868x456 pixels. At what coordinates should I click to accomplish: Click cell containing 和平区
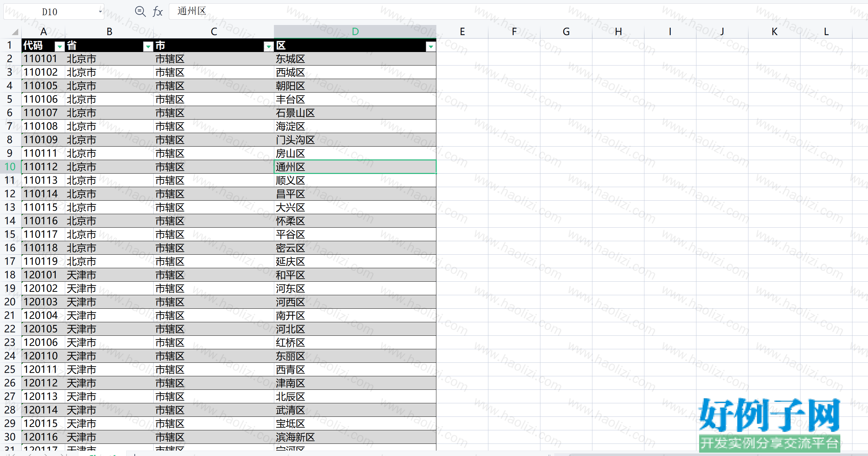click(x=355, y=275)
